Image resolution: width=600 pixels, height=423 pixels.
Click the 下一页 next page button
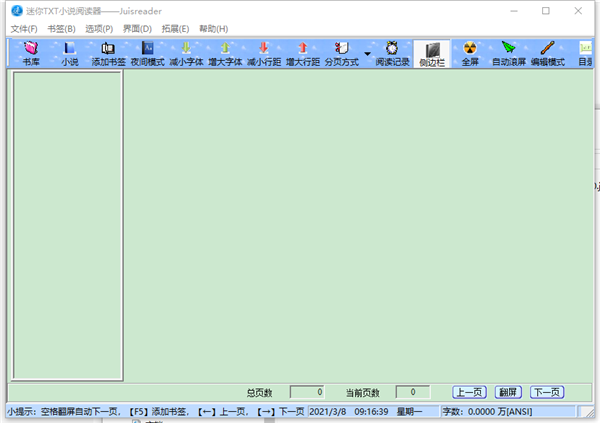547,392
